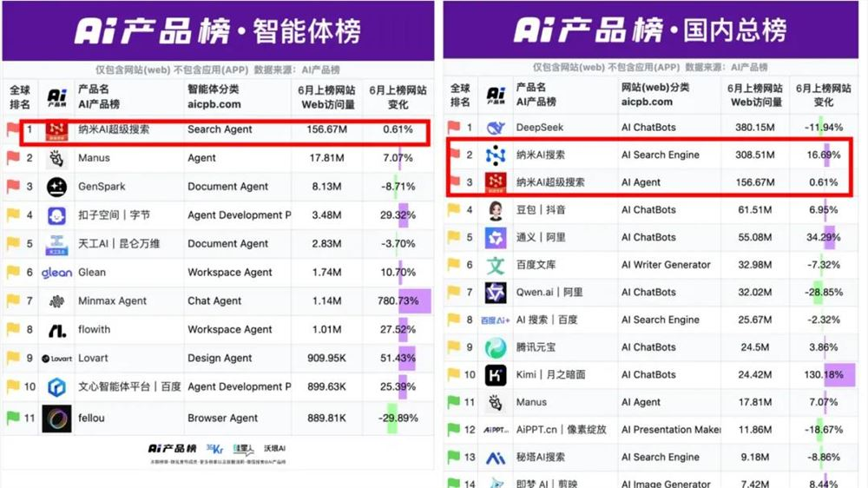Click the 780.73% change value
Viewport: 868px width, 488px height.
(398, 301)
